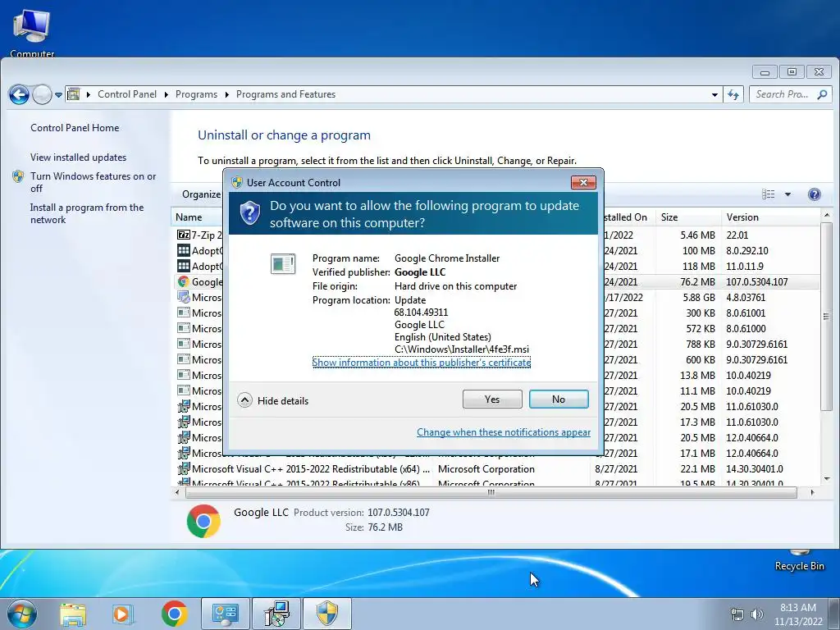
Task: Switch to Windows Installer taskbar button
Action: coord(276,614)
